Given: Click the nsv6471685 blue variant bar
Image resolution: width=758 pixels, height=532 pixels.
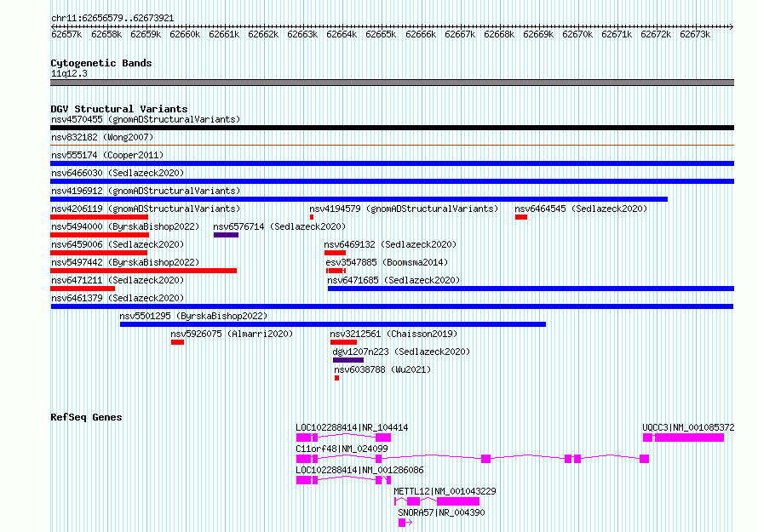Looking at the screenshot, I should point(531,289).
